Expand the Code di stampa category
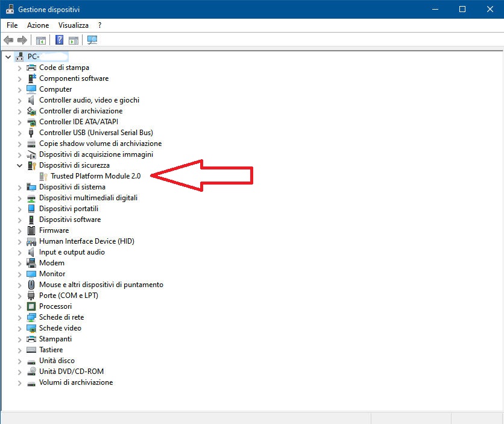The height and width of the screenshot is (424, 504). tap(20, 68)
